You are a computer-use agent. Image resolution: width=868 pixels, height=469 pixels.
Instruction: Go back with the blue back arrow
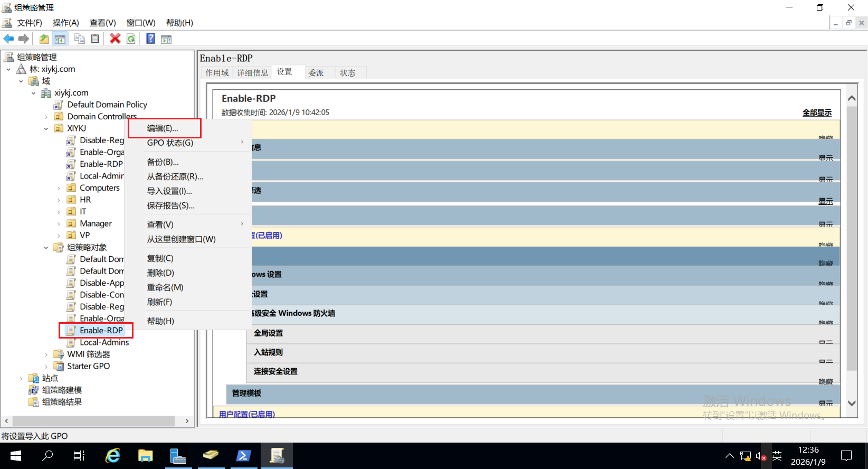click(8, 39)
